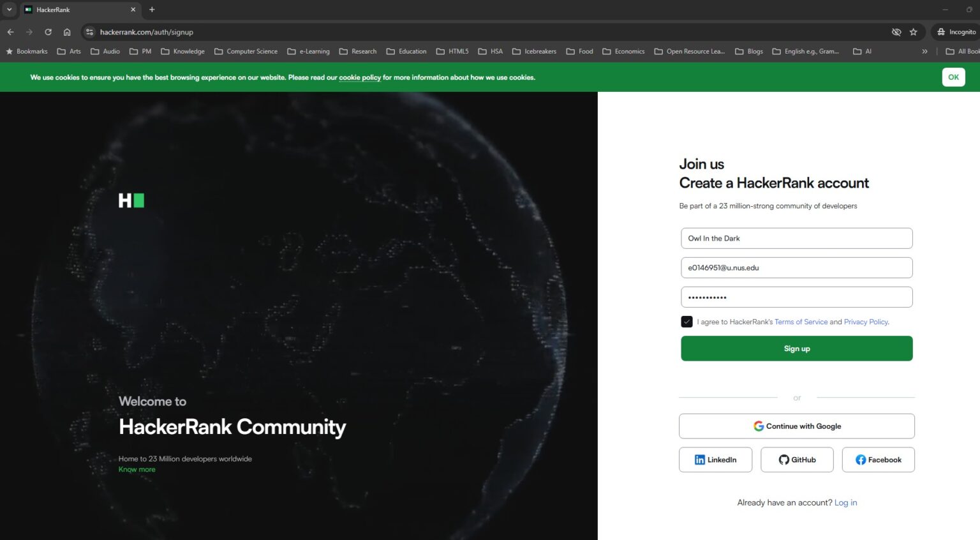Click the GitHub sign-up icon

tap(784, 460)
